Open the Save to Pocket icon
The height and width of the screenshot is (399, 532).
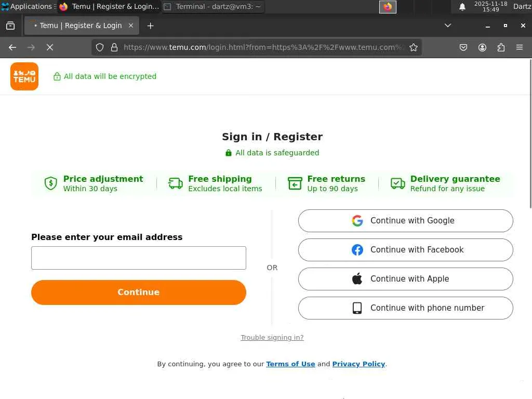(x=463, y=47)
